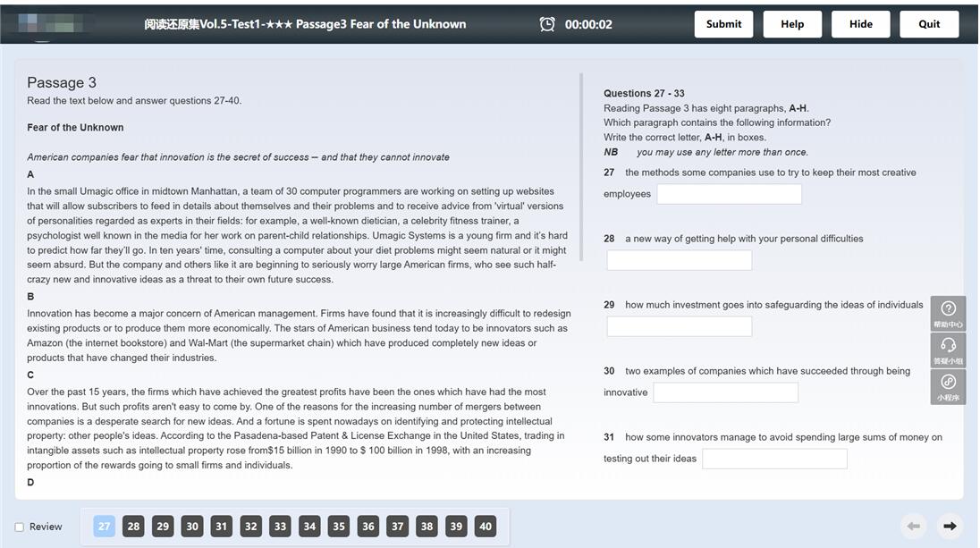
Task: Jump to question 33
Action: click(x=280, y=527)
